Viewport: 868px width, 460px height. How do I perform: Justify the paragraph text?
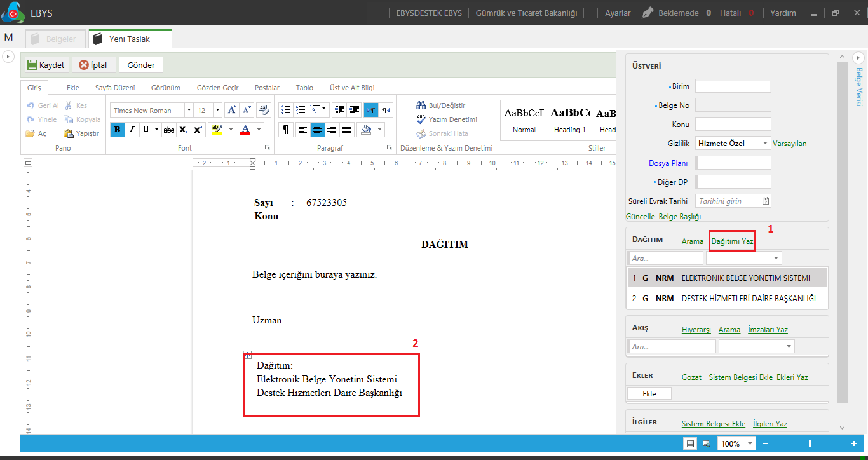(346, 130)
